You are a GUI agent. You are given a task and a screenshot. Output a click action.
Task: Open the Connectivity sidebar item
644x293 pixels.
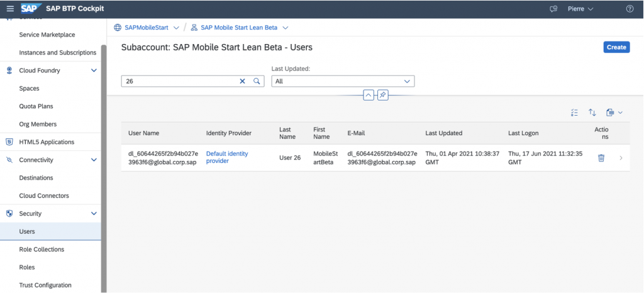36,160
